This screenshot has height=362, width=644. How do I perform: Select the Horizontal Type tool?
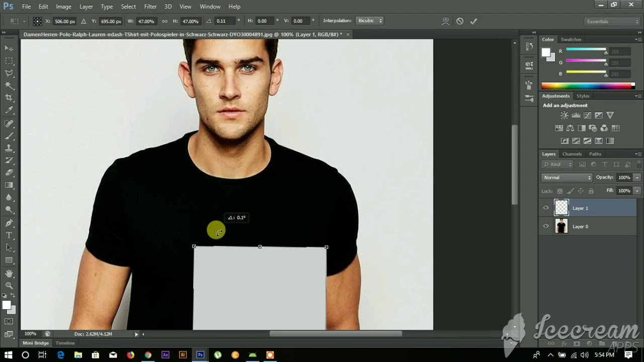(x=9, y=235)
